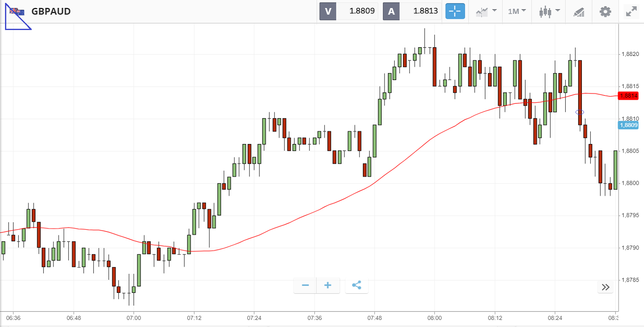Toggle the crosshair cursor tool

tap(455, 11)
